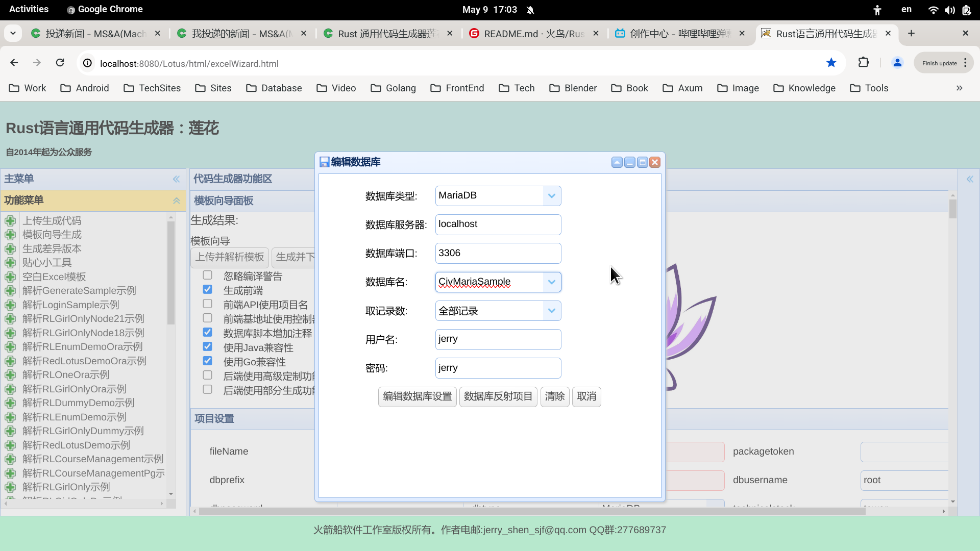Image resolution: width=980 pixels, height=551 pixels.
Task: Click the green plus icon beside 上传生成代码
Action: 11,220
